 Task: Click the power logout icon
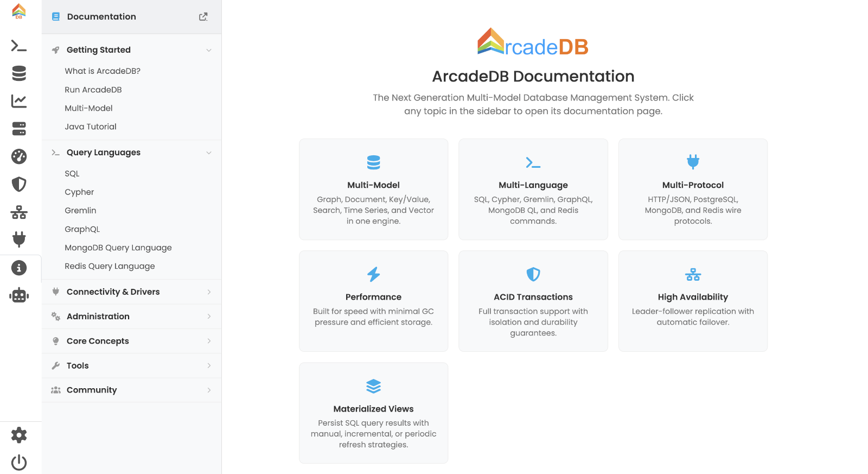[x=19, y=463]
